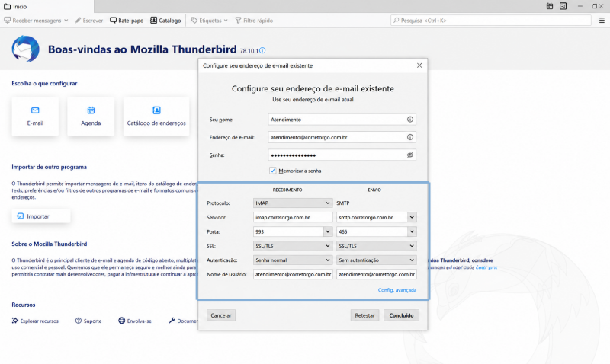Select the E-mail setup card
The image size is (610, 364).
(x=35, y=117)
